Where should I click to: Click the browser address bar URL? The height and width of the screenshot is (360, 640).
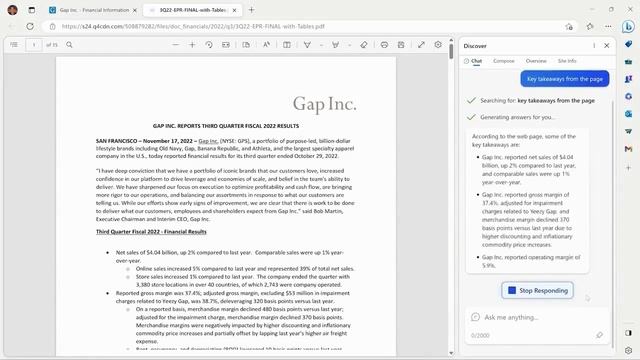point(193,27)
